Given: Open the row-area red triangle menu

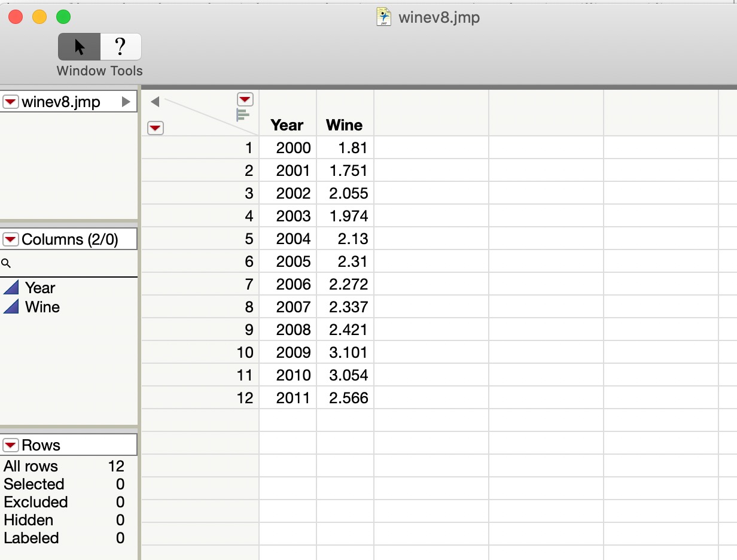Looking at the screenshot, I should (x=156, y=127).
